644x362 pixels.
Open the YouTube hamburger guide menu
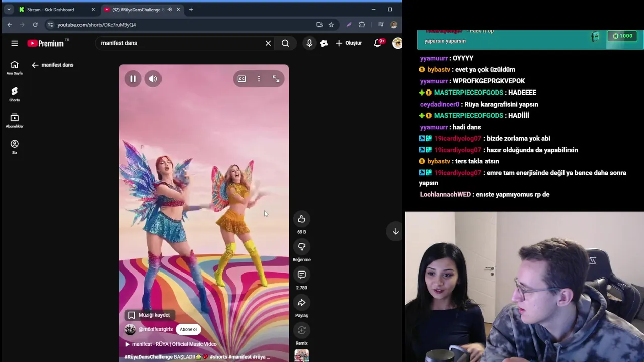click(x=15, y=43)
